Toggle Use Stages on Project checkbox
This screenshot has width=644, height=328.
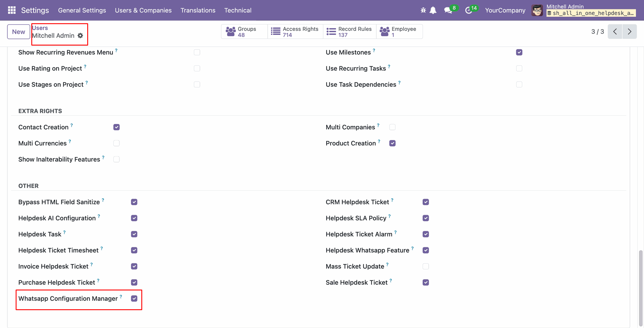click(197, 84)
